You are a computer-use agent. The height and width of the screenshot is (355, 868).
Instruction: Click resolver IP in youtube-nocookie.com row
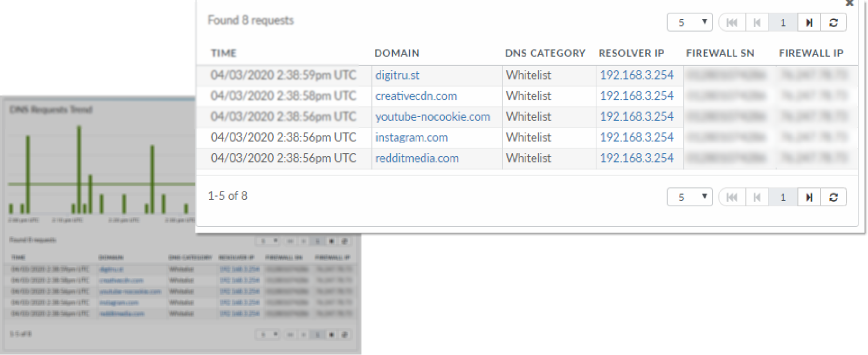tap(637, 117)
